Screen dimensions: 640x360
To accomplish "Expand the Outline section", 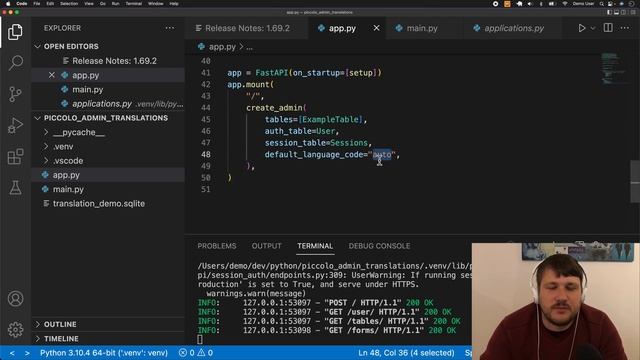I will [x=60, y=324].
